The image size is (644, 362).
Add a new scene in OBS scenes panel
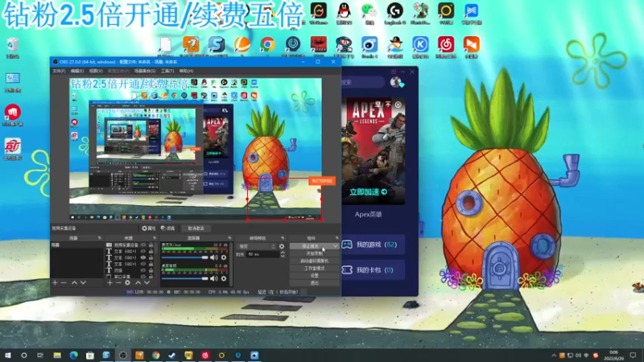pyautogui.click(x=55, y=283)
